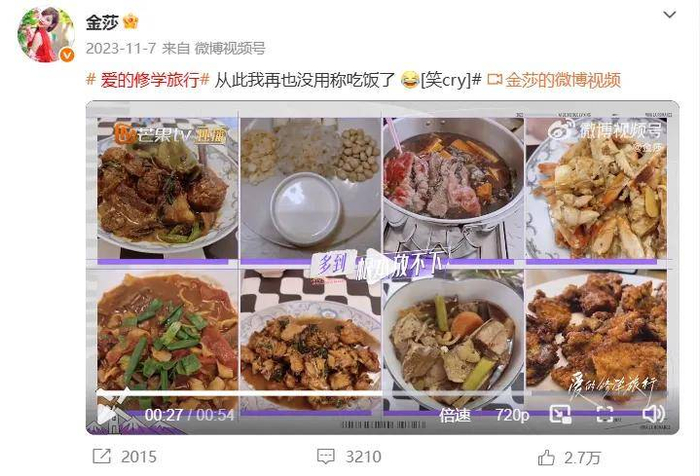Image resolution: width=700 pixels, height=476 pixels.
Task: Toggle picture-in-picture mini player
Action: click(x=560, y=414)
